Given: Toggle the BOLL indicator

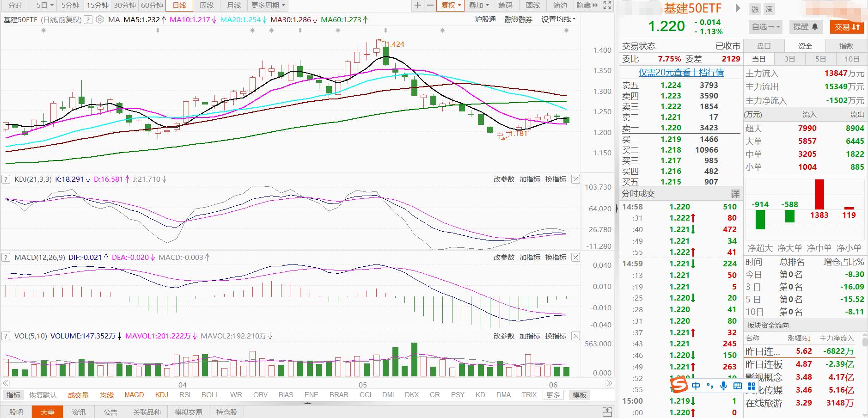Looking at the screenshot, I should click(x=210, y=395).
